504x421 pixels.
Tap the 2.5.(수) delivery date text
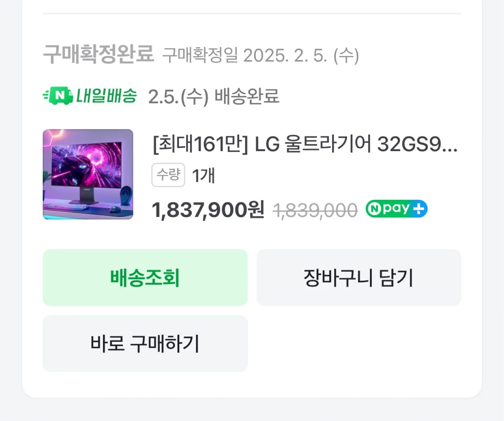click(x=178, y=97)
